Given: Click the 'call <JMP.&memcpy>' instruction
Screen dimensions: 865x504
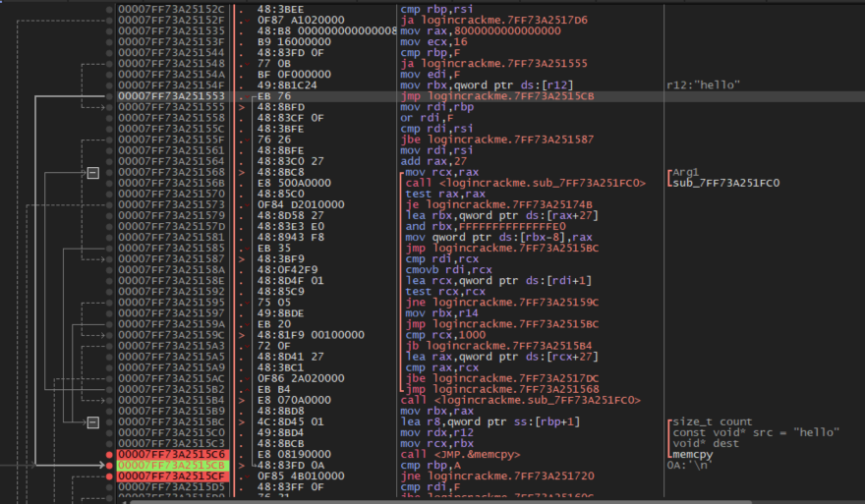Looking at the screenshot, I should [461, 455].
